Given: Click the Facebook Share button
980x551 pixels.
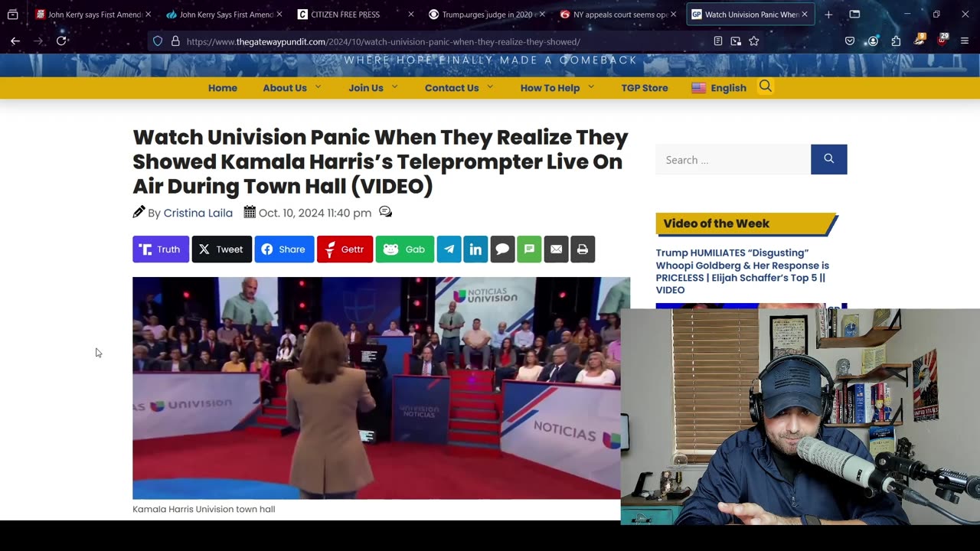Looking at the screenshot, I should point(284,249).
